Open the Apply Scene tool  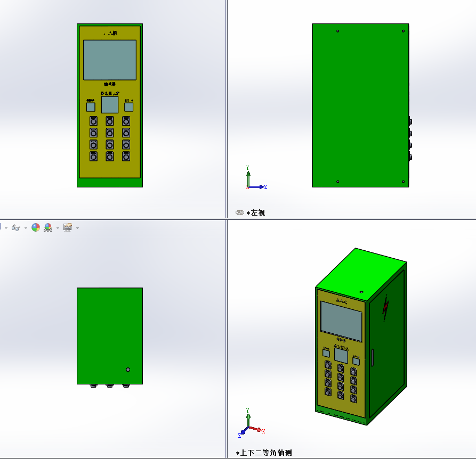[x=48, y=227]
